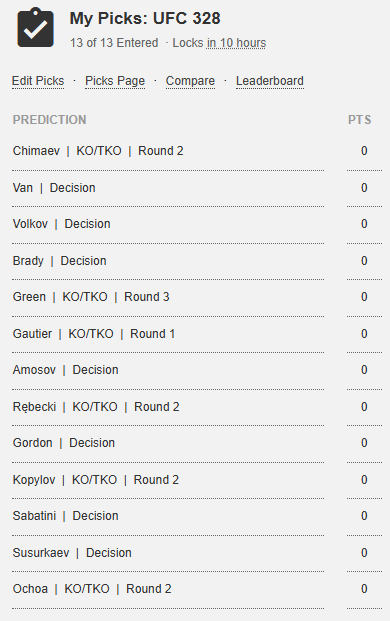
Task: Select the Kopylov KO/TKO Round 2 prediction
Action: pyautogui.click(x=96, y=480)
